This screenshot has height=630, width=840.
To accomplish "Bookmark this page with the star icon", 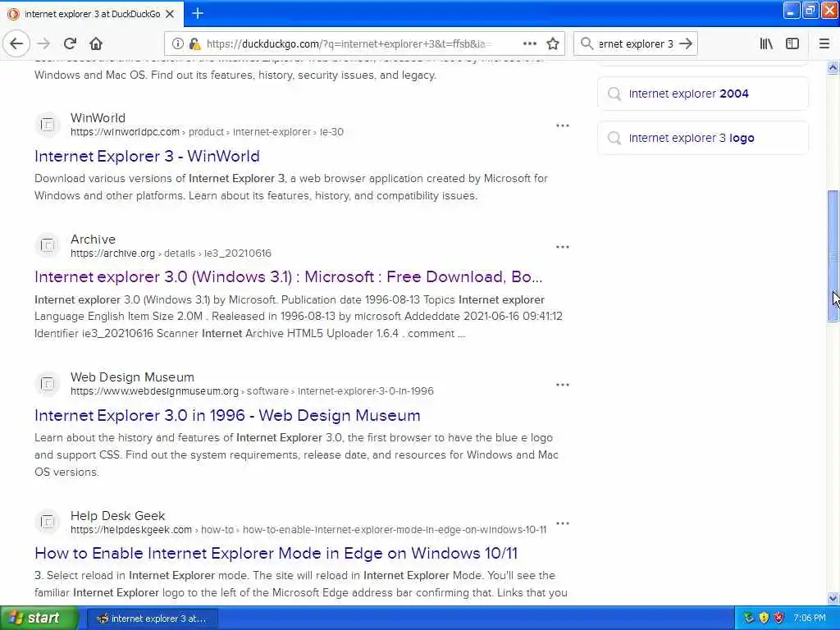I will click(x=553, y=44).
